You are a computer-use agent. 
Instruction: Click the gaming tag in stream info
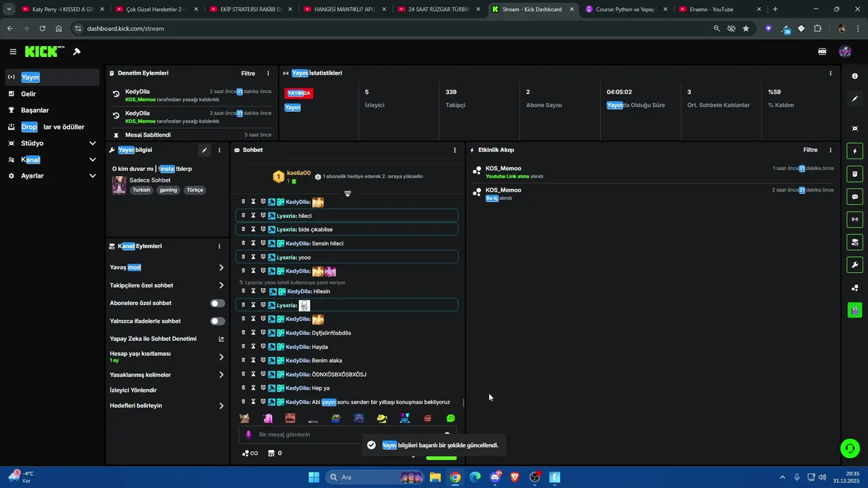tap(168, 190)
